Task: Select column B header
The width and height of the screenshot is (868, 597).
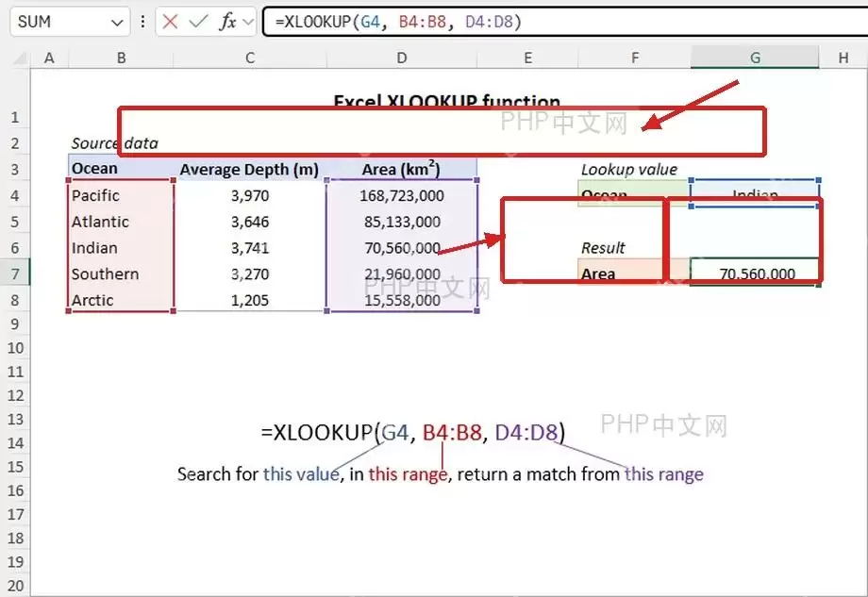Action: point(121,58)
